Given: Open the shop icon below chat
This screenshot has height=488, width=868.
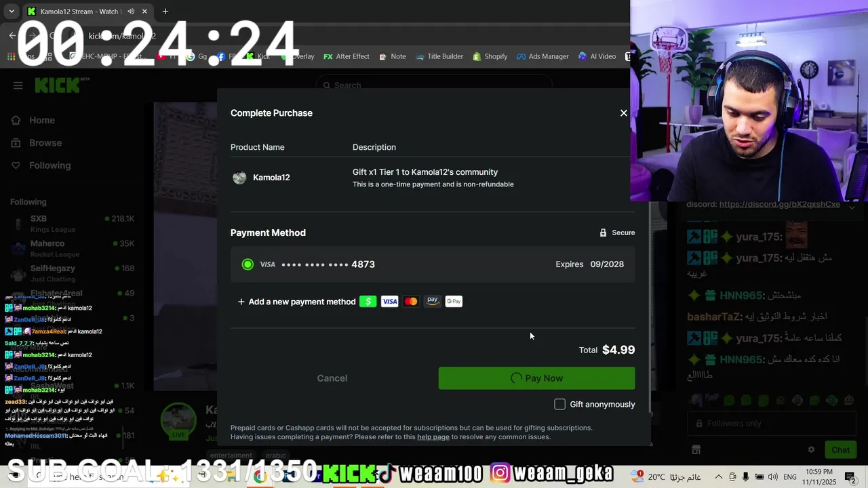Looking at the screenshot, I should 696,450.
